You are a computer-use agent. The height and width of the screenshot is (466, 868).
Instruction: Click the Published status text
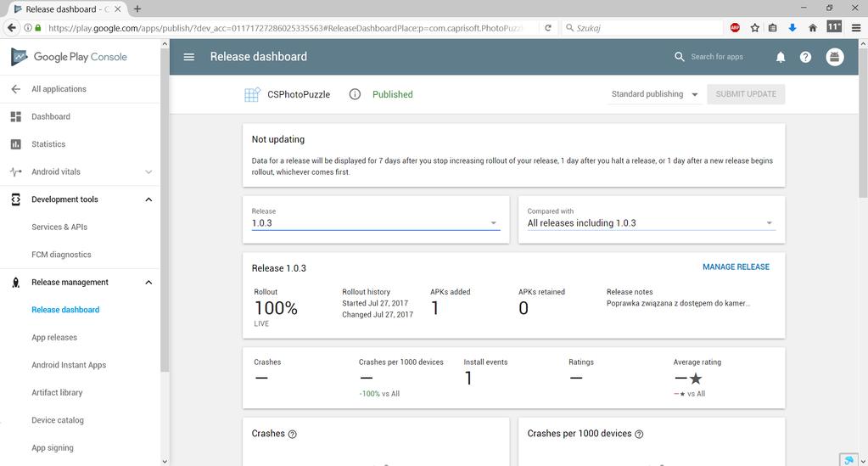pos(393,94)
